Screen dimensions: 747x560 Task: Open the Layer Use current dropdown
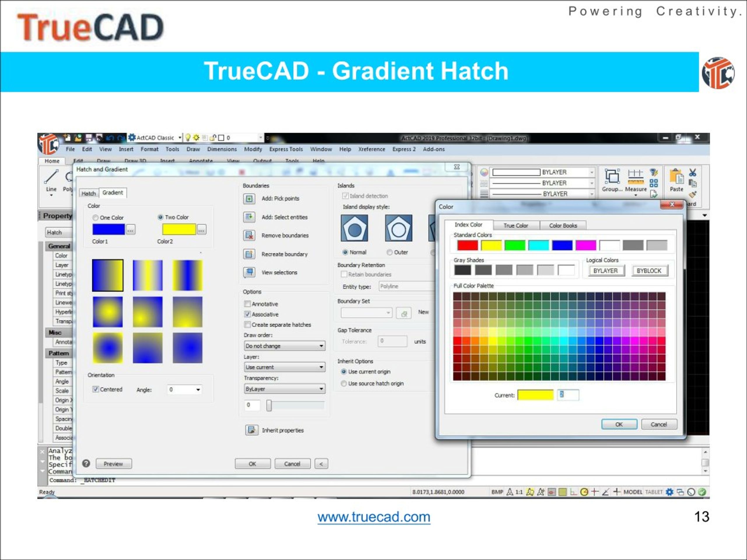pyautogui.click(x=284, y=367)
